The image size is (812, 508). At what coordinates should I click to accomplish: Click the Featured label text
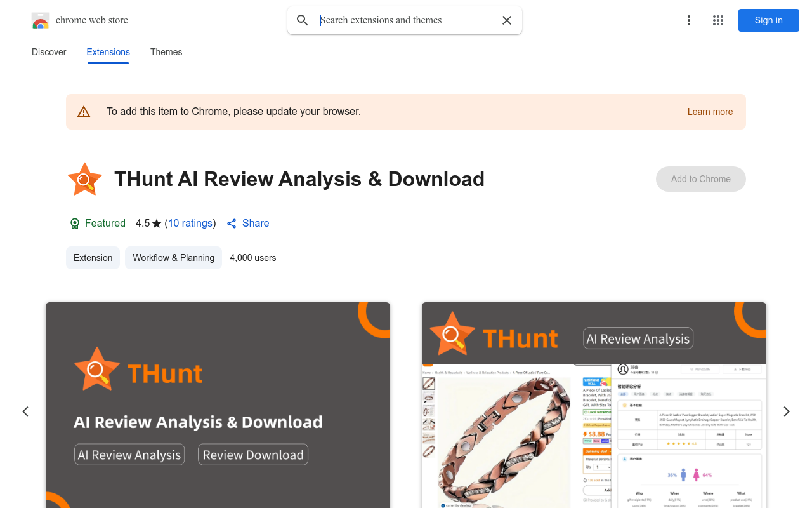[105, 224]
